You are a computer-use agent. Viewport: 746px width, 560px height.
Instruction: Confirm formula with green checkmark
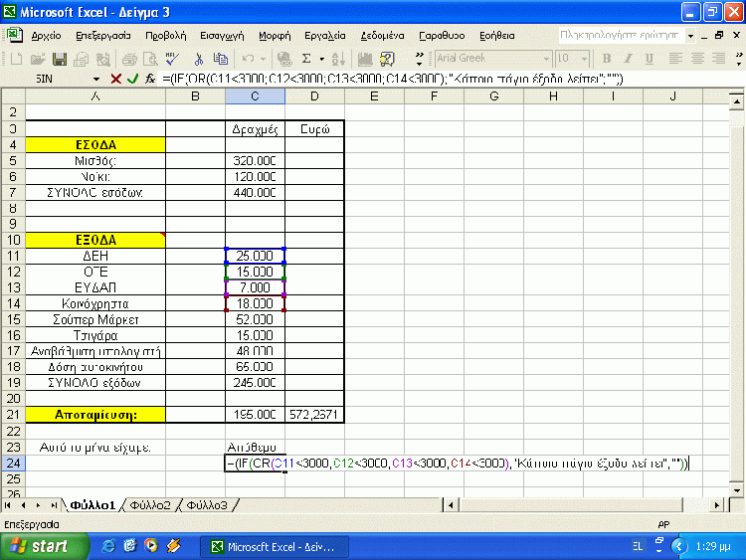[132, 79]
